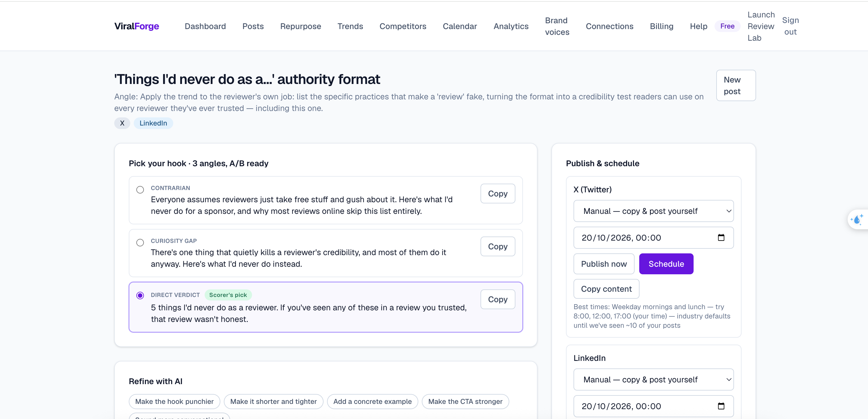Select the Contrarian hook radio button
This screenshot has height=419, width=868.
(x=140, y=190)
